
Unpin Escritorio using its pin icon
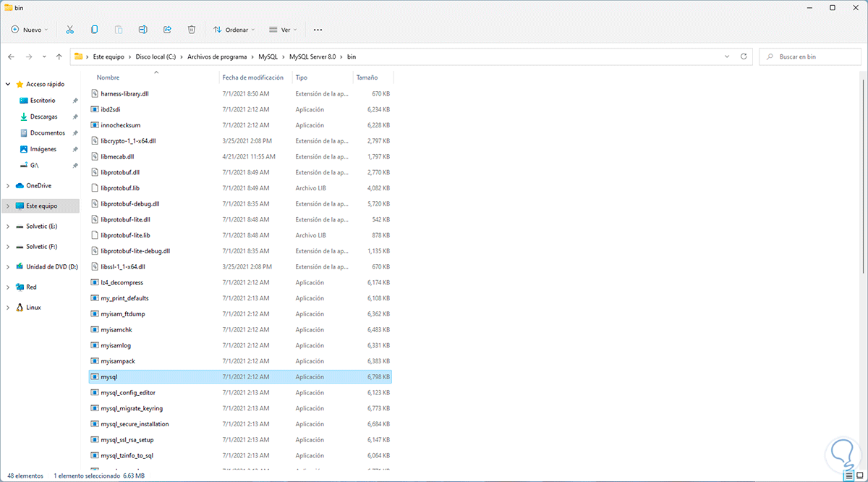click(75, 101)
